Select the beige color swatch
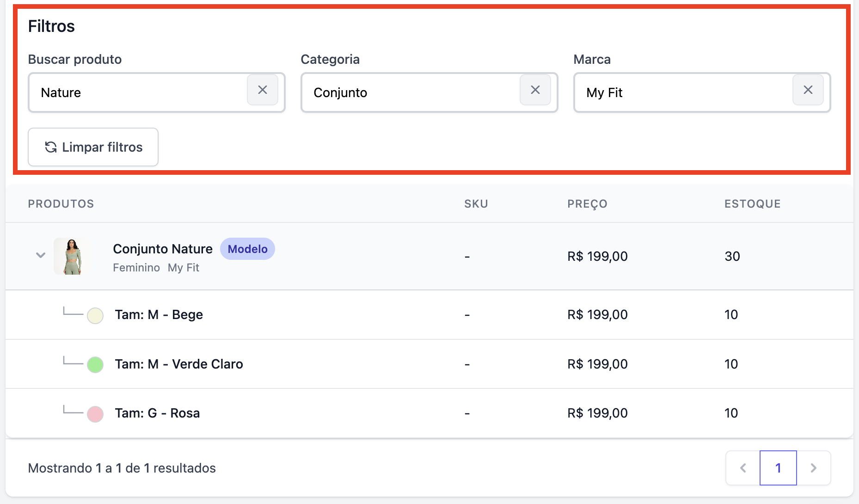 (95, 316)
